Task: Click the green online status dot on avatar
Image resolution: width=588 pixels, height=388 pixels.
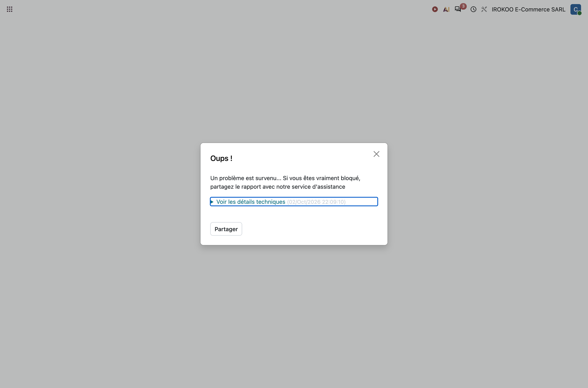Action: coord(579,13)
